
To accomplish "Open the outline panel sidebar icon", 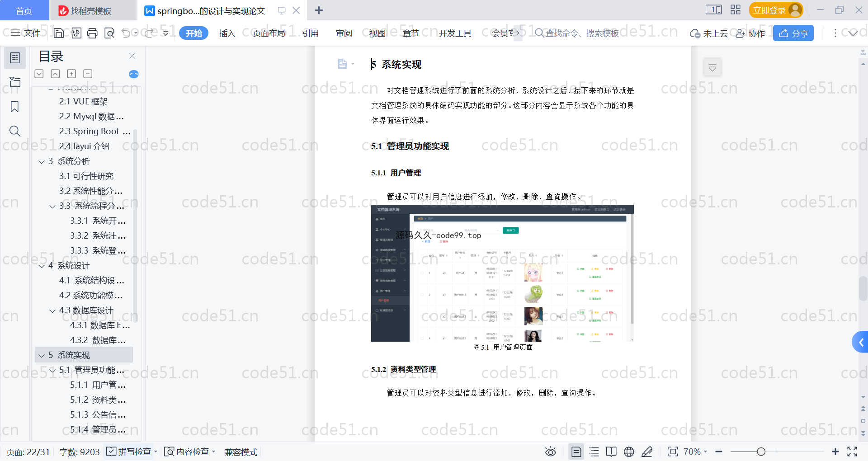I will [15, 58].
